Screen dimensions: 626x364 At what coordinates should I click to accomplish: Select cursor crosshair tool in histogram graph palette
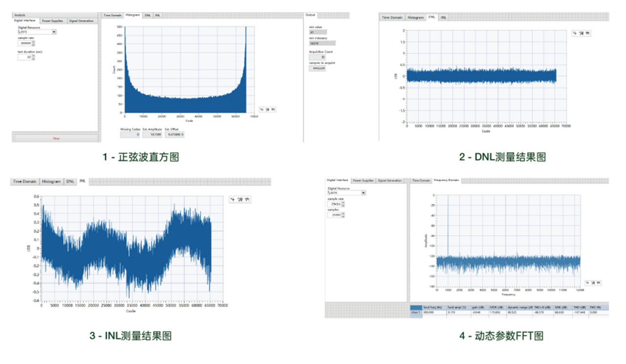tap(263, 109)
